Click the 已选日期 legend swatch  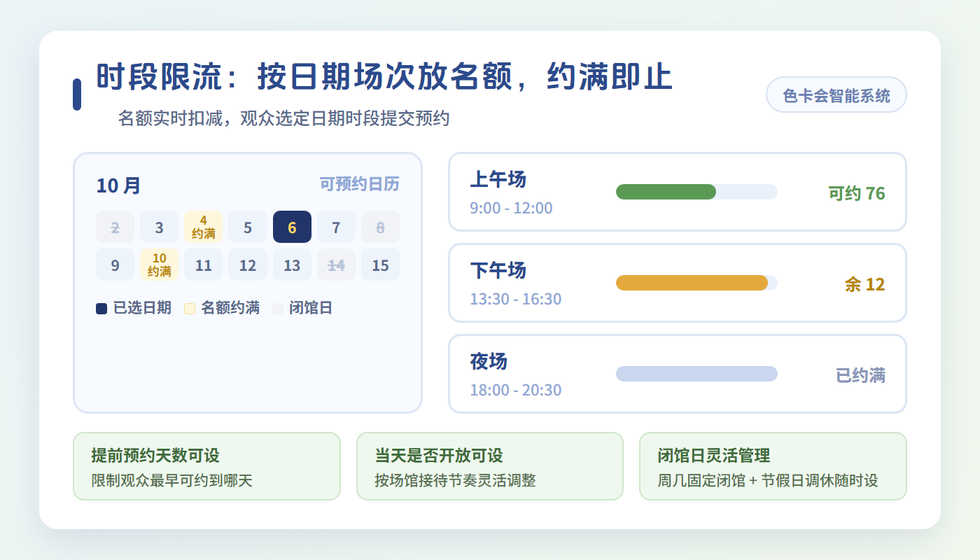pyautogui.click(x=101, y=308)
